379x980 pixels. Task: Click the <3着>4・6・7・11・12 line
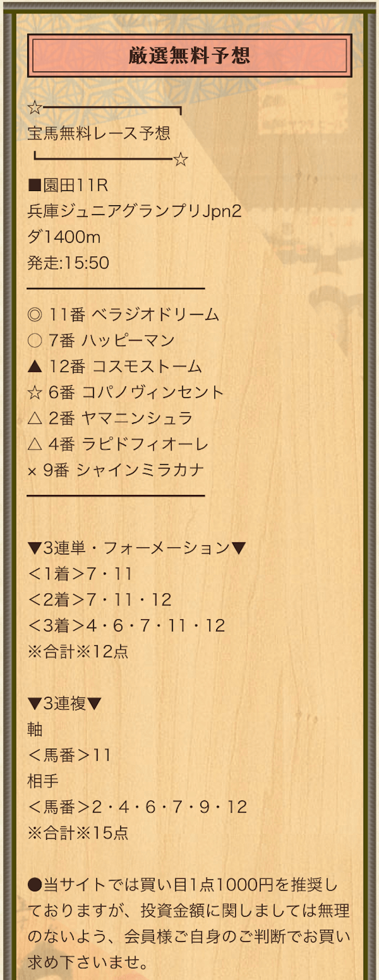pos(126,626)
